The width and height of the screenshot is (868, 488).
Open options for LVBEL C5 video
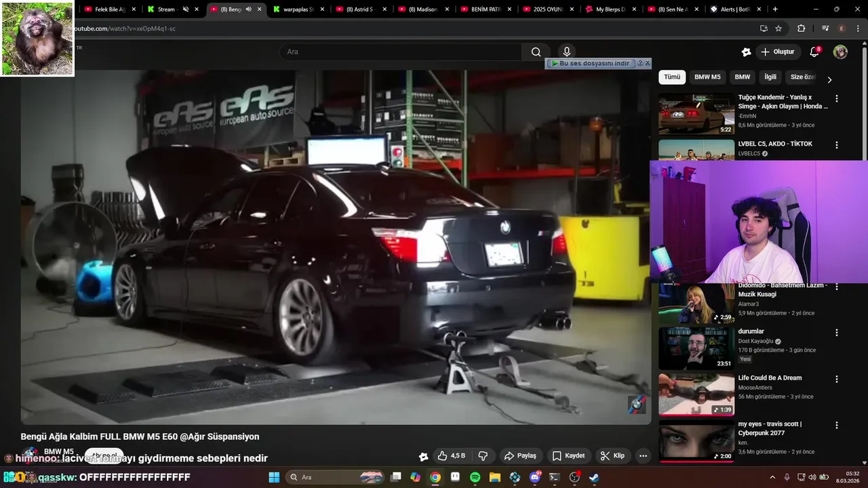[836, 145]
